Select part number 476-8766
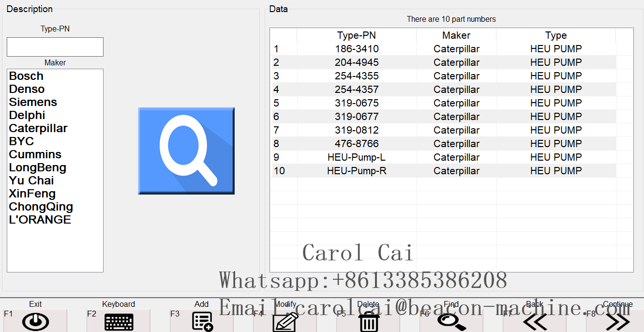644x332 pixels. [x=357, y=144]
